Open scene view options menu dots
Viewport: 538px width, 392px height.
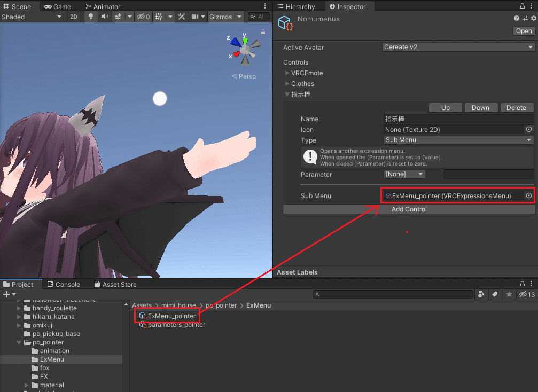265,6
